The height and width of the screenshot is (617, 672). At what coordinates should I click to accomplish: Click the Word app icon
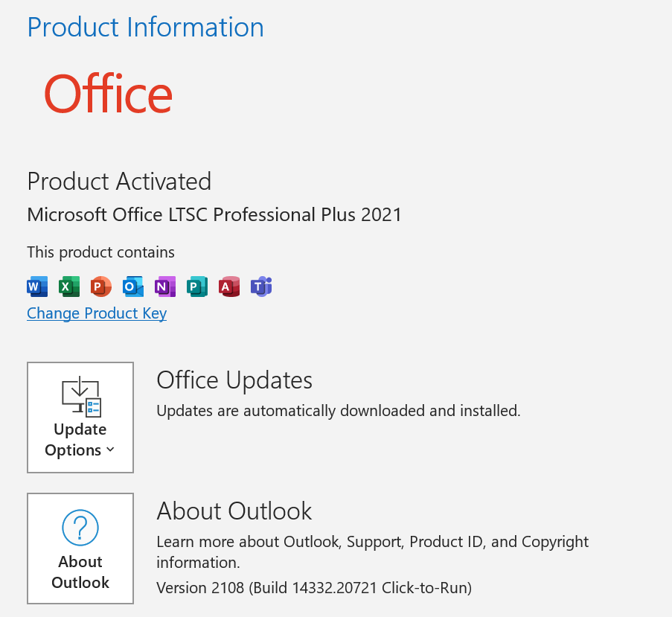37,287
